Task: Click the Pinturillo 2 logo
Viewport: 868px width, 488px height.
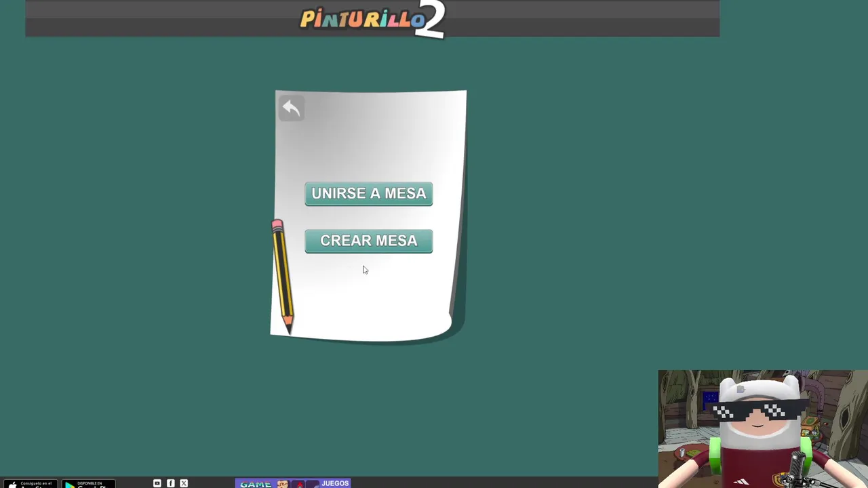Action: coord(372,19)
